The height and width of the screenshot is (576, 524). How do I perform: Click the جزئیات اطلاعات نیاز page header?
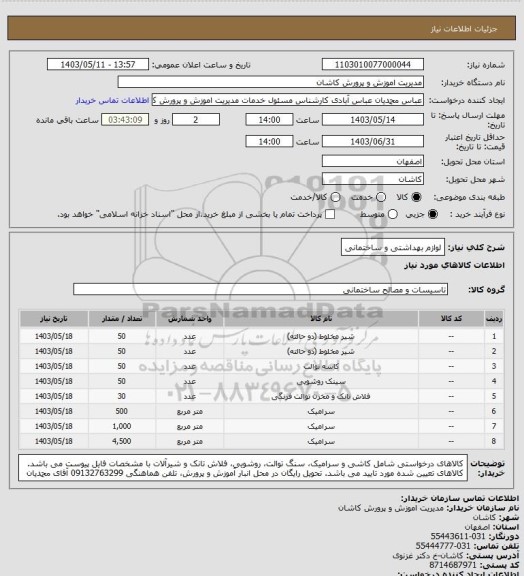(x=464, y=29)
